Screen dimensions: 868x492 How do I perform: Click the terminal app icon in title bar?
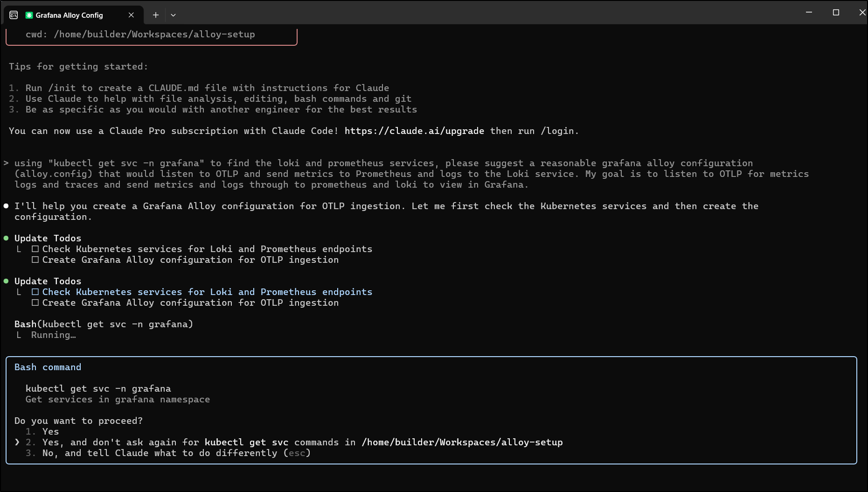tap(14, 15)
